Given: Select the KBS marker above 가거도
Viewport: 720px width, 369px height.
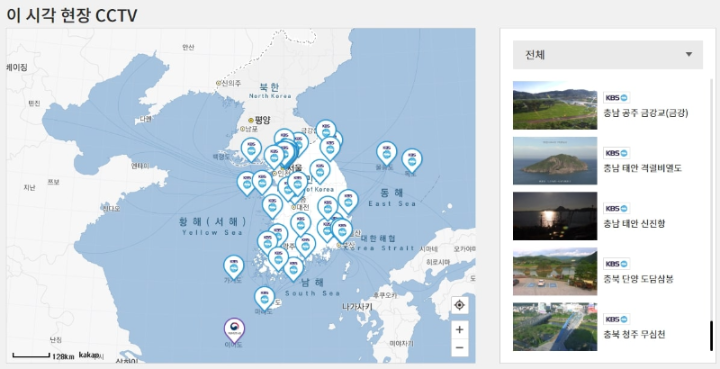Looking at the screenshot, I should click(234, 268).
